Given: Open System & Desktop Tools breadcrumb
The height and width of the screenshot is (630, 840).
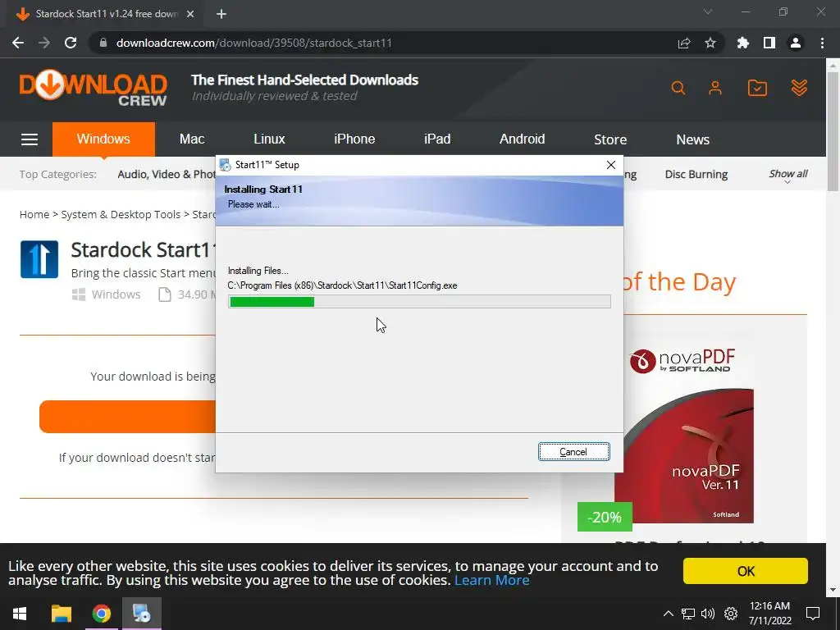Looking at the screenshot, I should click(x=121, y=214).
